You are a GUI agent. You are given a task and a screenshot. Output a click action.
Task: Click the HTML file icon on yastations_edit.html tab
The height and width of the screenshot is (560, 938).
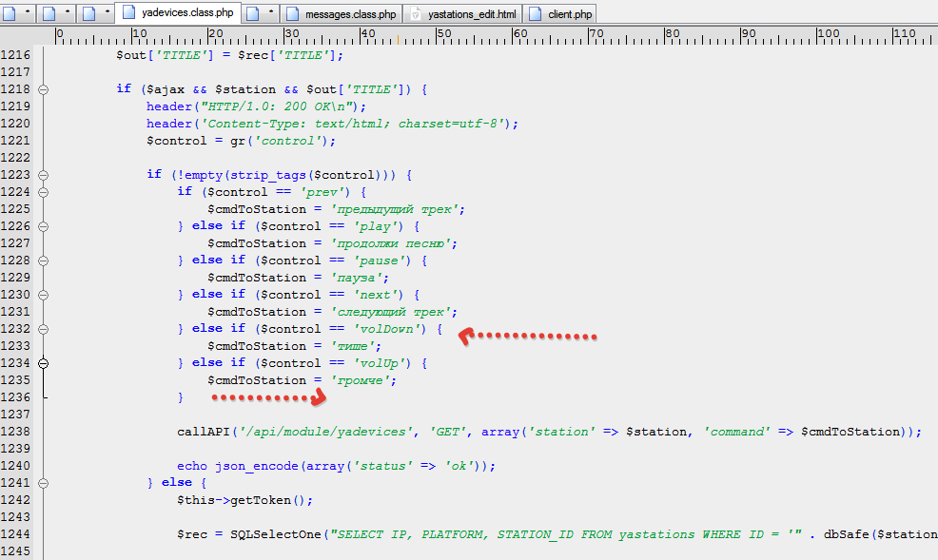coord(415,13)
